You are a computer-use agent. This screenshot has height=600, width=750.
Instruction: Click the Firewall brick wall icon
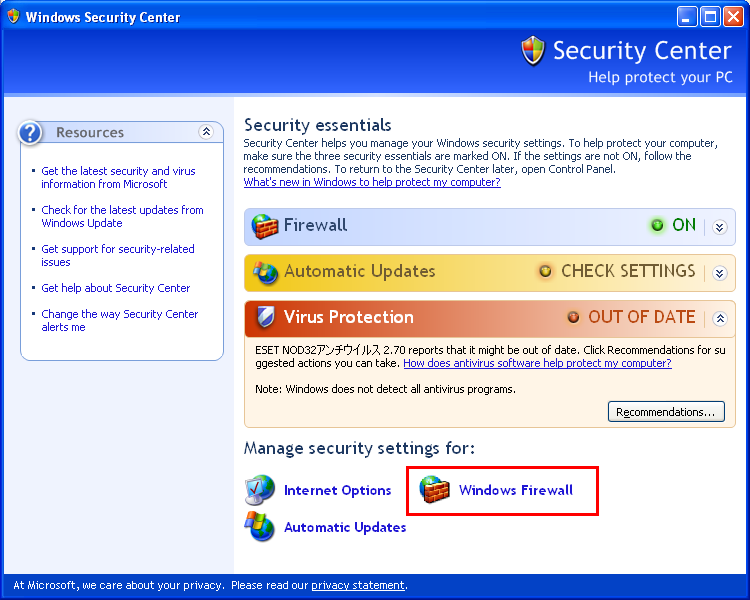pos(265,226)
